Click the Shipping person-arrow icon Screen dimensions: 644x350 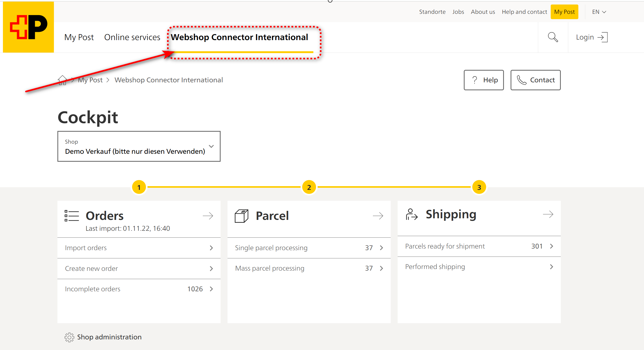coord(411,214)
